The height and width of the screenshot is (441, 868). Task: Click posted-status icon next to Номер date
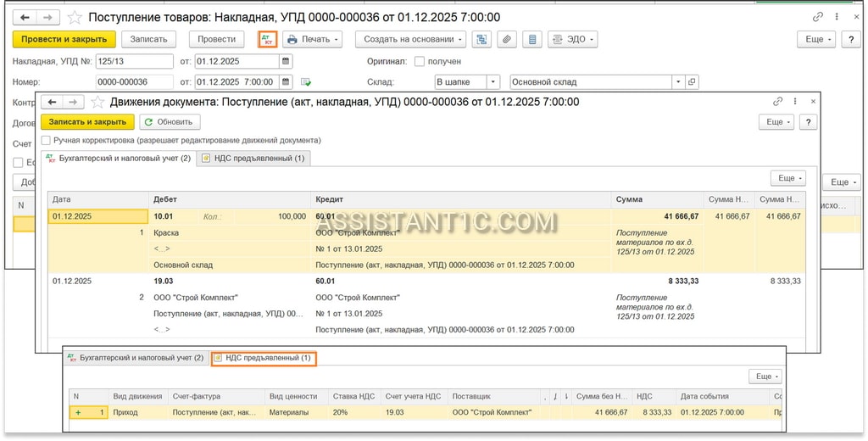click(x=305, y=82)
